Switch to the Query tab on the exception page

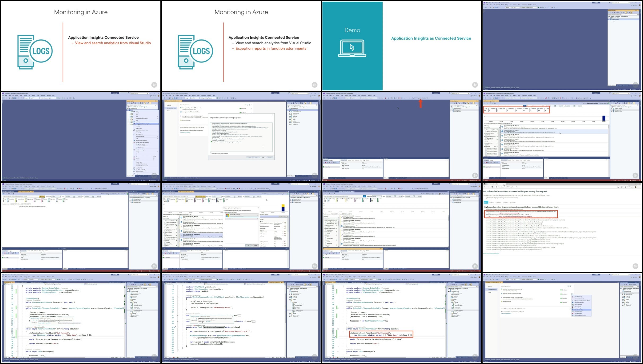(x=492, y=202)
